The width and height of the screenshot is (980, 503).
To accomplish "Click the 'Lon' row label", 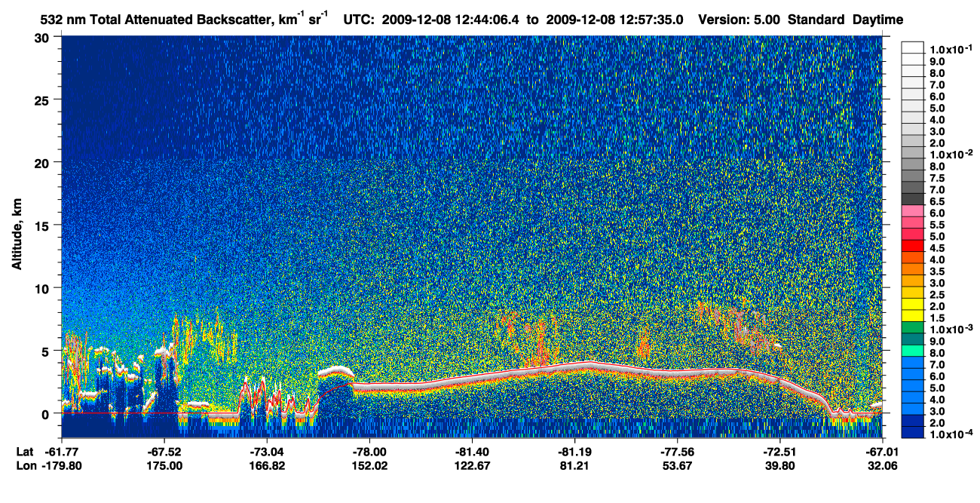I will click(25, 465).
